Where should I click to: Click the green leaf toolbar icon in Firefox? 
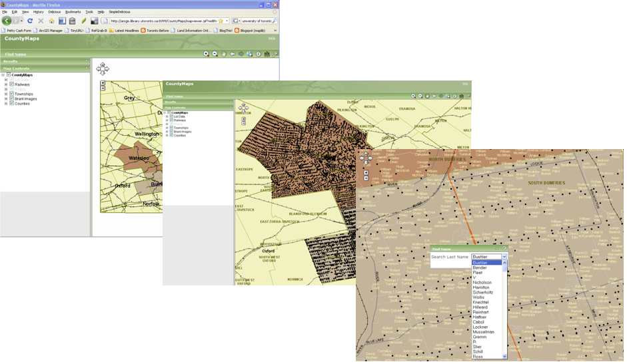[84, 21]
